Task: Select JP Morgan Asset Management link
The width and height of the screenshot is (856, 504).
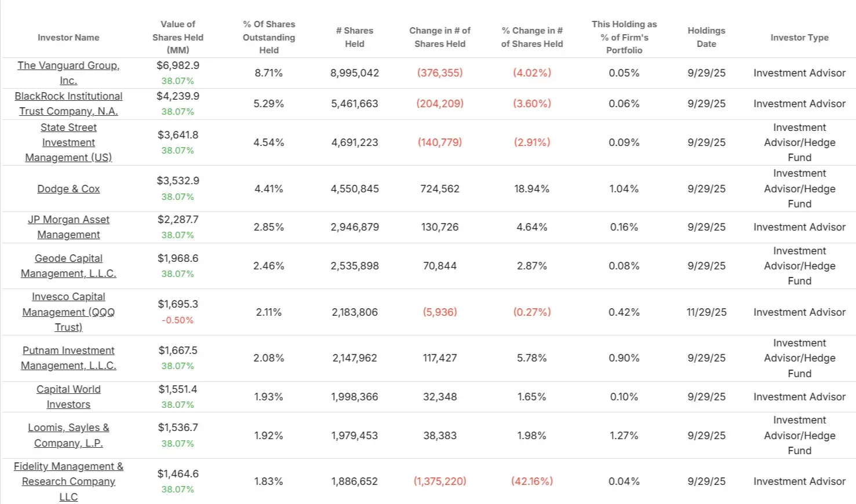Action: tap(68, 227)
